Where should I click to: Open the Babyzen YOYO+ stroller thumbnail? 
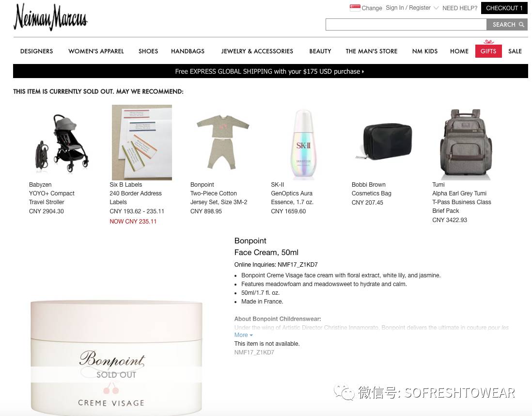tap(62, 143)
